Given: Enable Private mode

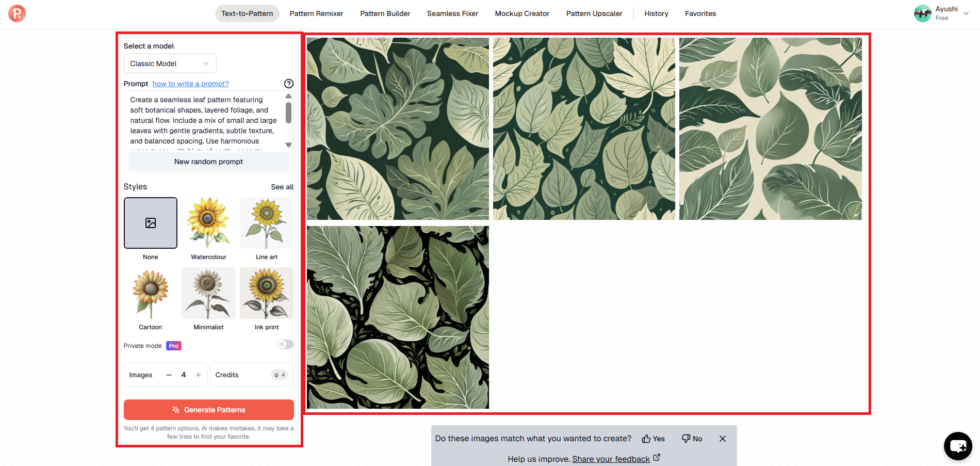Looking at the screenshot, I should pos(285,344).
